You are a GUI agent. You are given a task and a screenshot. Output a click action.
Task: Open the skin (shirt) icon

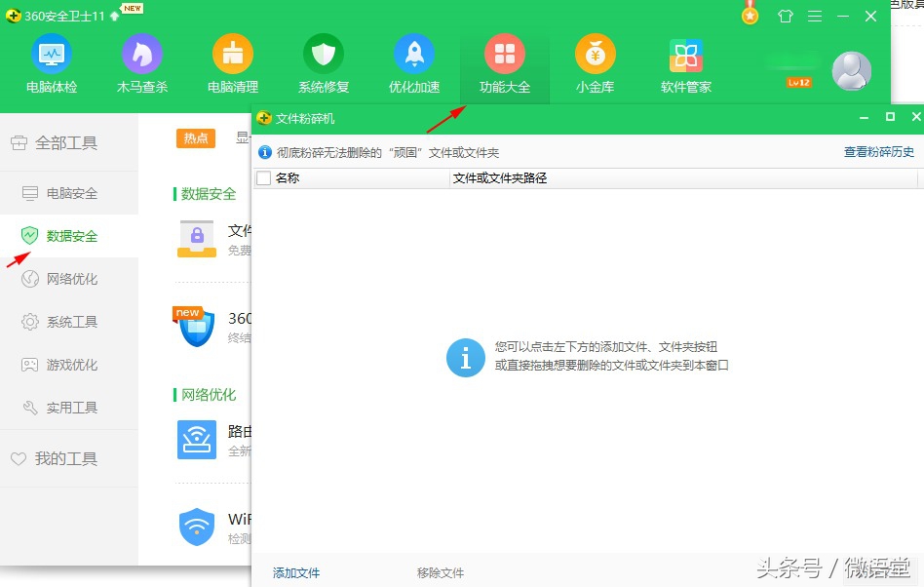[x=785, y=16]
